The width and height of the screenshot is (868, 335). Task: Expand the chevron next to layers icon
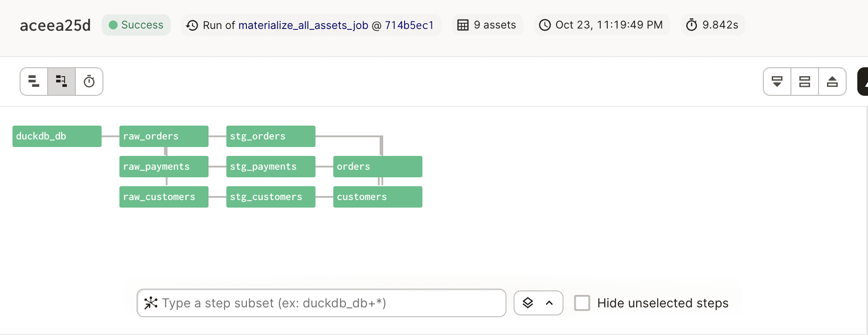pos(549,303)
